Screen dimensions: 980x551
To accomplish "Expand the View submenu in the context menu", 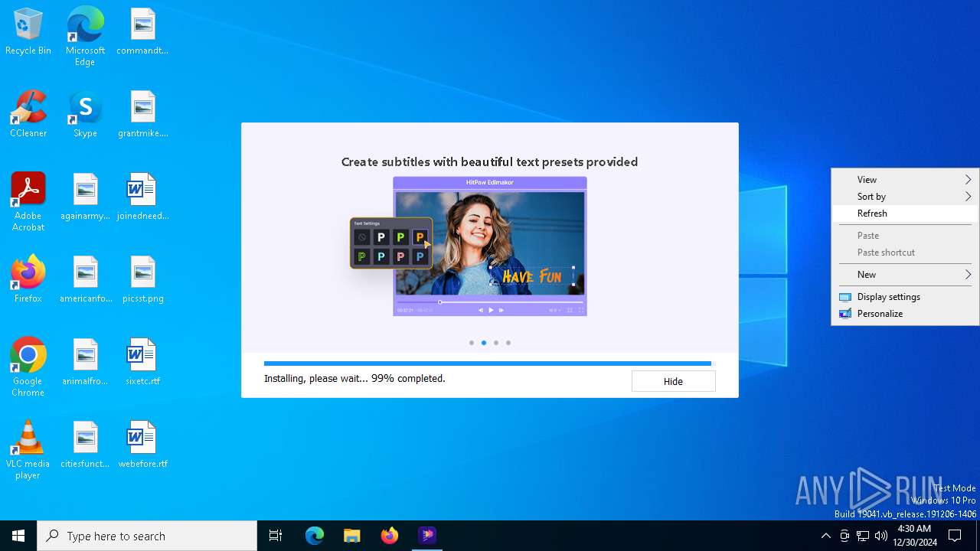I will pos(905,180).
